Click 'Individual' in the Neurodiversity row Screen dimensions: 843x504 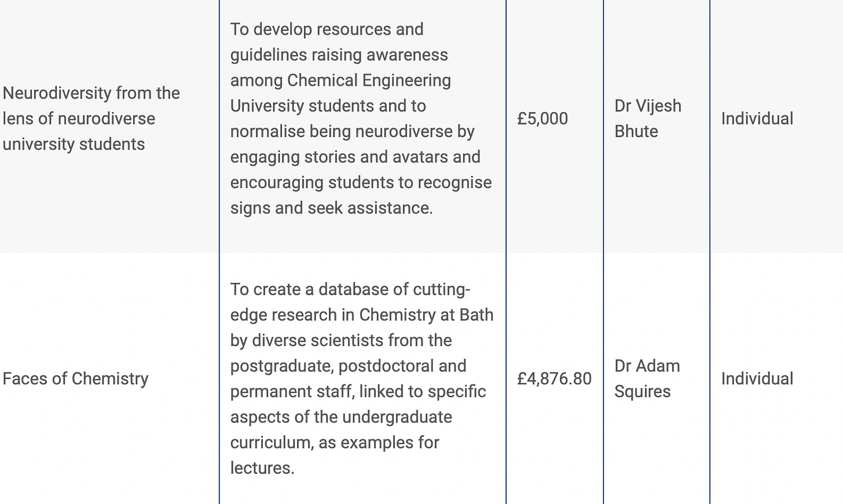[x=757, y=119]
